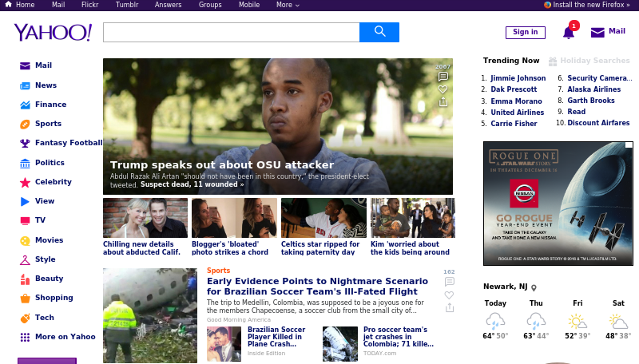Select Fri weather forecast

(x=577, y=319)
